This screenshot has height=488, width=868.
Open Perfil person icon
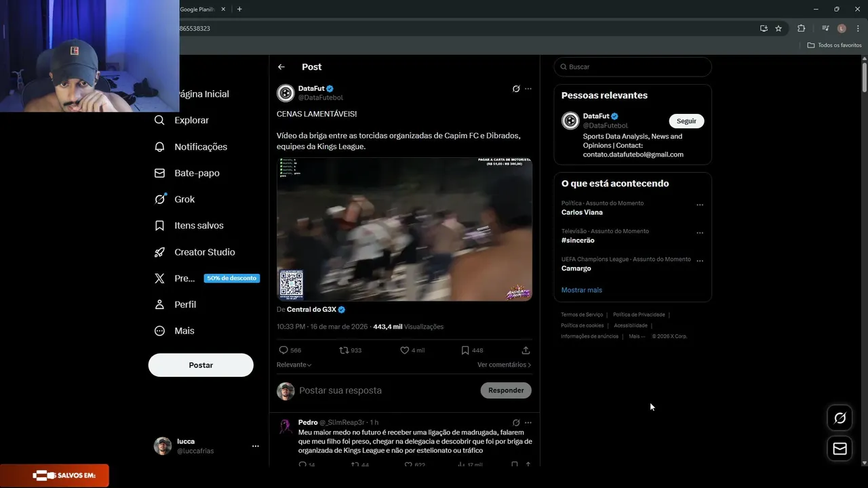tap(159, 304)
